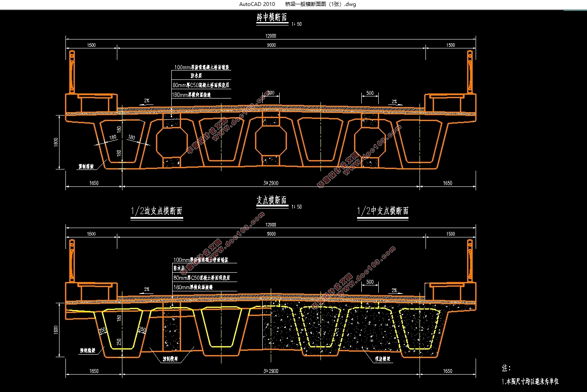Click the 9000 dimension in the mid-span section

[271, 45]
